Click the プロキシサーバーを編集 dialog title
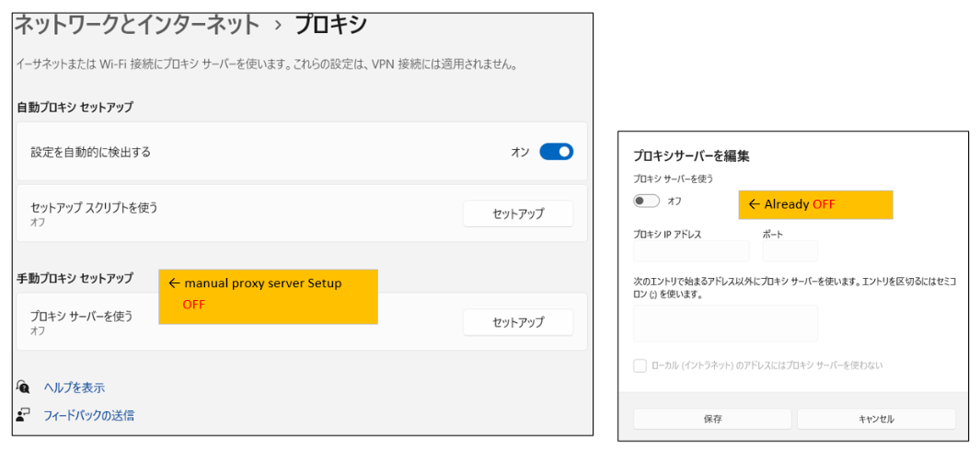The height and width of the screenshot is (450, 980). click(691, 156)
